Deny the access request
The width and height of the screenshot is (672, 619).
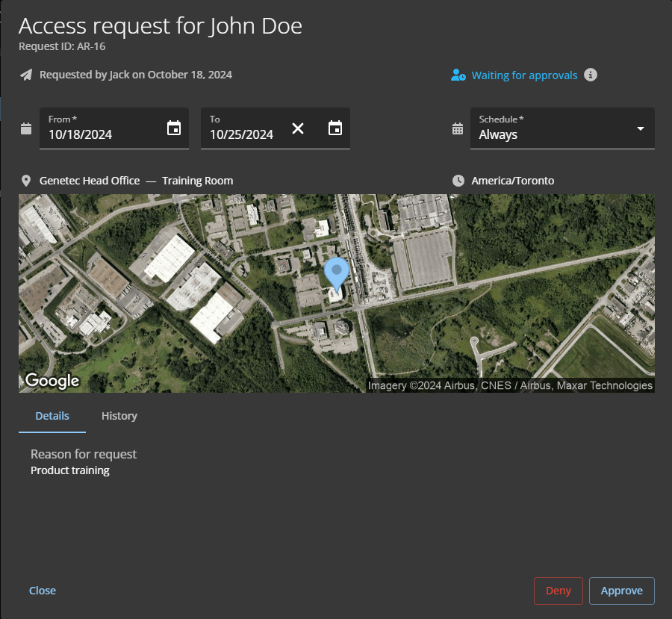tap(558, 591)
